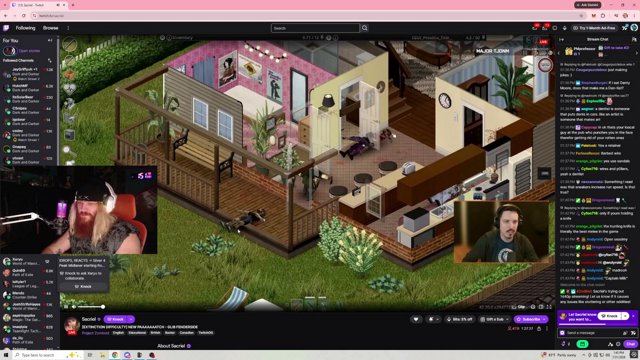Show previous gift leaderboard entry

(559, 53)
